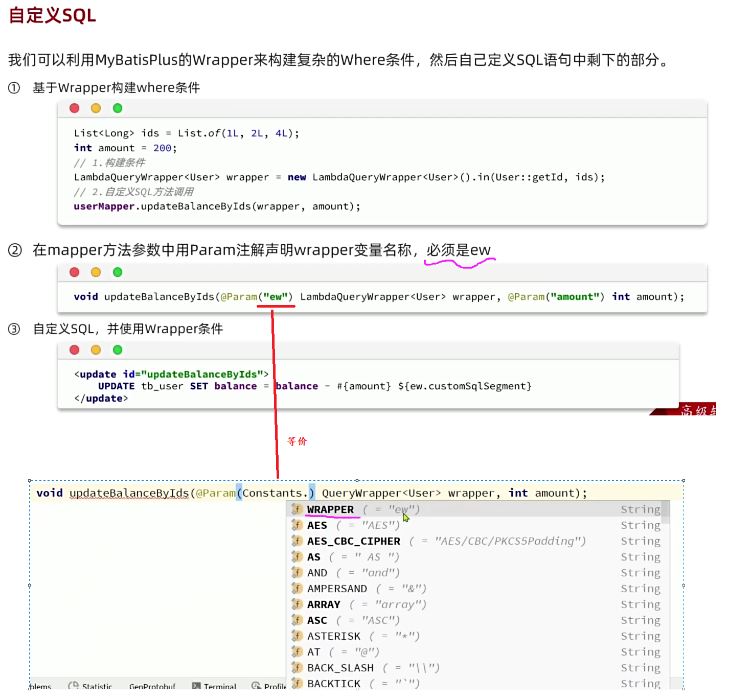
Task: Click the String type label of WRAPPER row
Action: pyautogui.click(x=641, y=509)
